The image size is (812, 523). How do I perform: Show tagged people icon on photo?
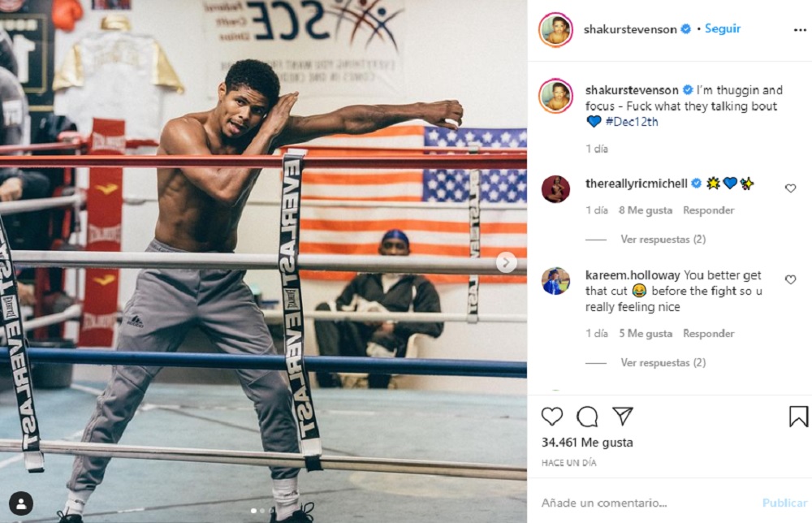21,504
